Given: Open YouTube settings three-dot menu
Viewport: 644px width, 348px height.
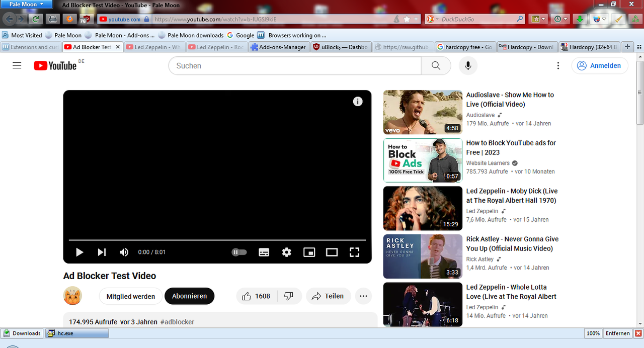Looking at the screenshot, I should click(558, 65).
